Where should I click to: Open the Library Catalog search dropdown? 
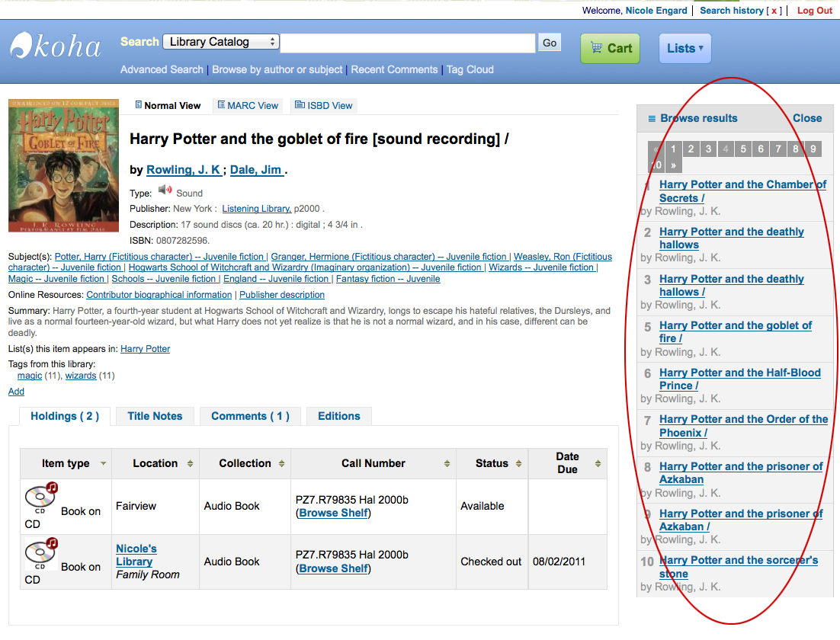(x=221, y=42)
